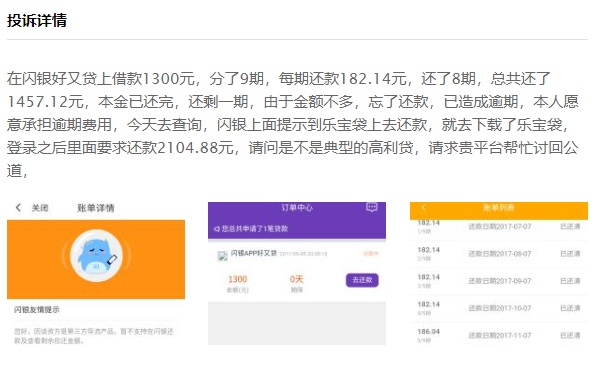Select the 还款日期2017-10-07 row
Viewport: 612px width, 380px height.
[499, 309]
